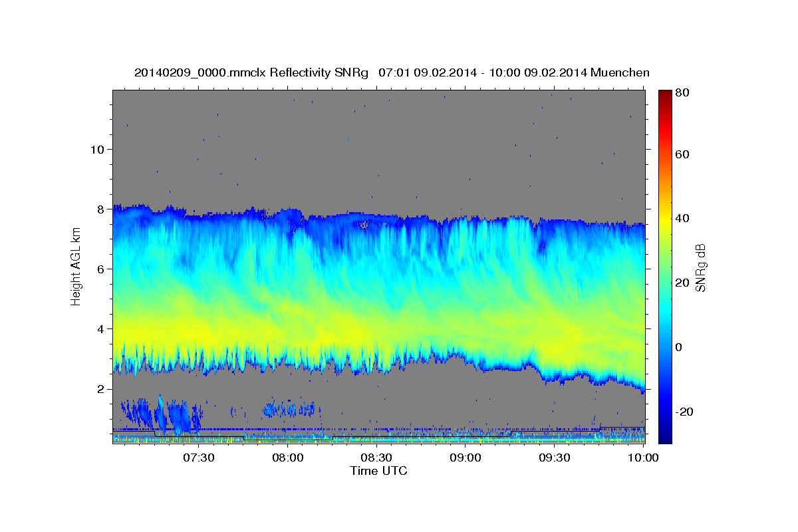Click the colorbar value 80

683,92
